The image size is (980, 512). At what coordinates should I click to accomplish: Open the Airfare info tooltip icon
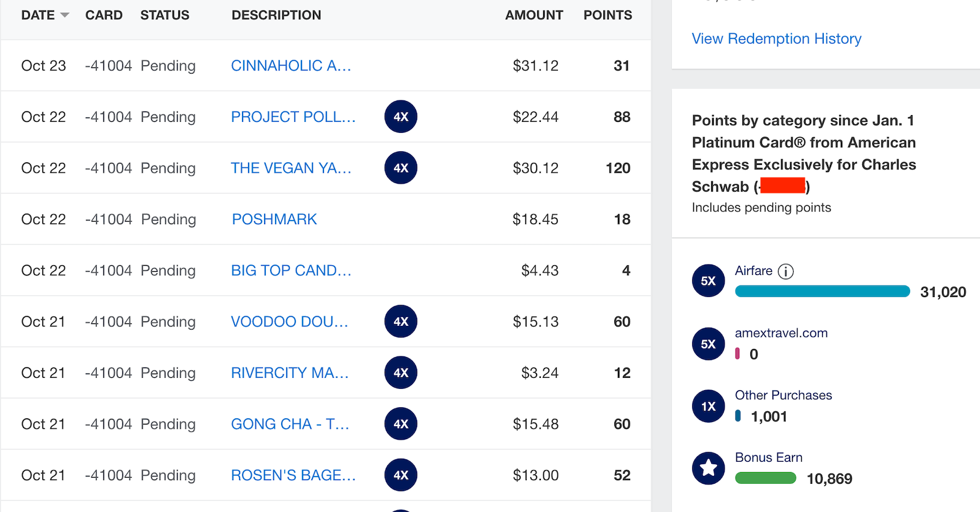786,271
